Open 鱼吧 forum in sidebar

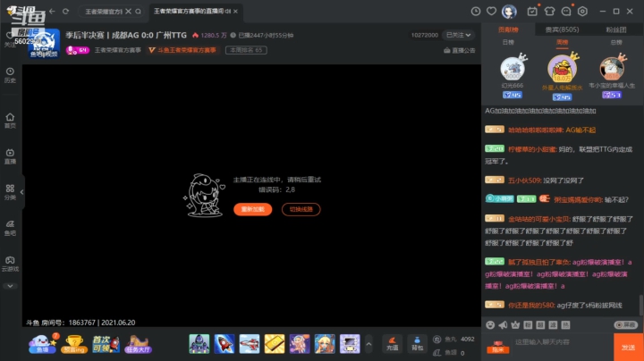click(10, 228)
